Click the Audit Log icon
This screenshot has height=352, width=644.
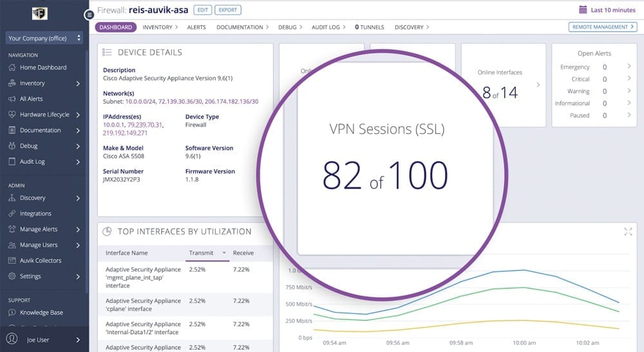click(12, 162)
